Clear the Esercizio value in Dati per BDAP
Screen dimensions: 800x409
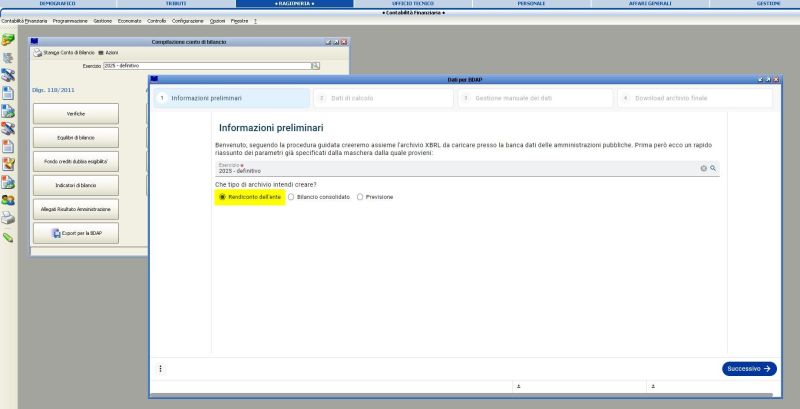click(704, 168)
